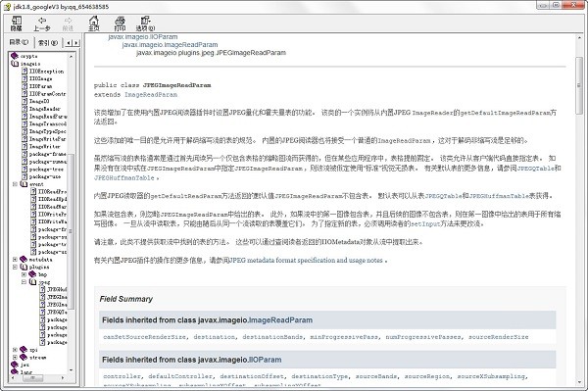Screen dimensions: 588x391
Task: Switch to the 目录 (Contents) tab
Action: pos(19,42)
